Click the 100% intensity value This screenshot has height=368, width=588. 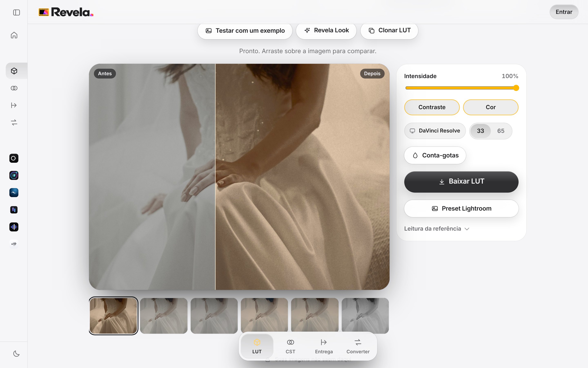point(510,76)
